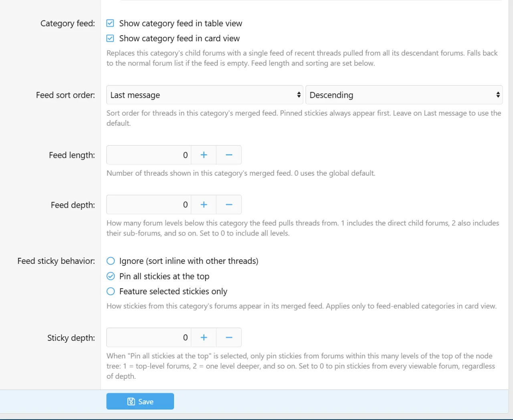Click the help text starting 'Sort order for threads'
The width and height of the screenshot is (513, 420).
click(304, 118)
